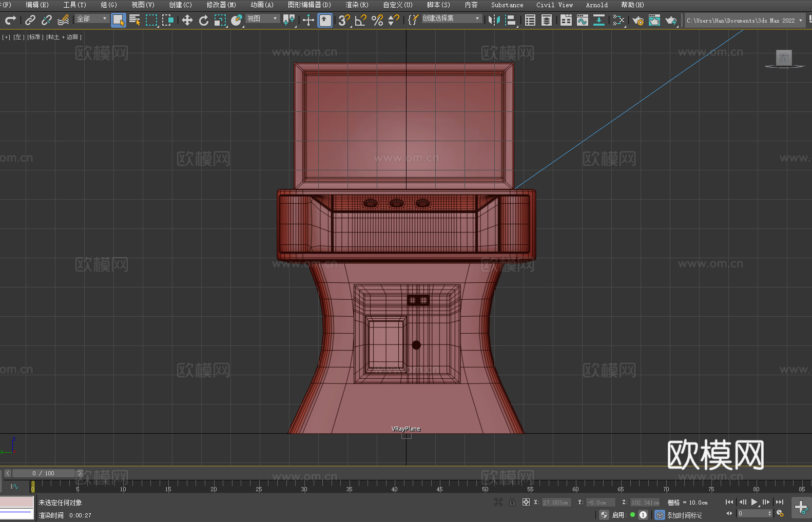Toggle the selection lock padlock

(x=512, y=502)
